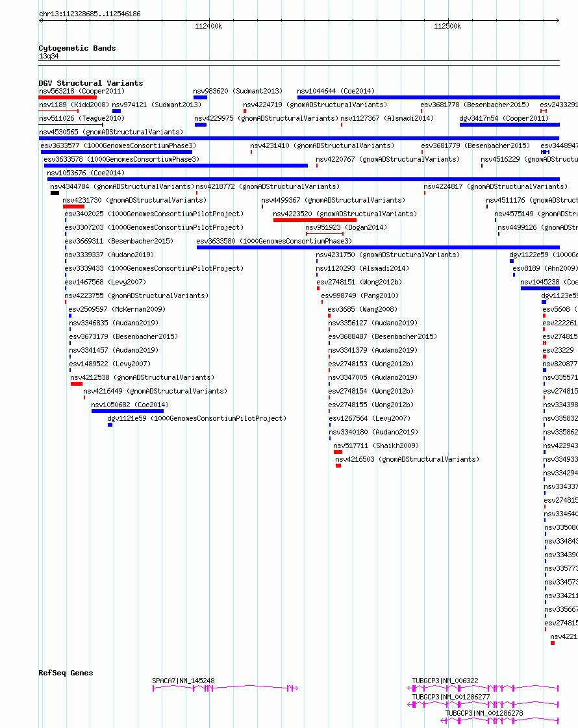Select nsv517711 (Shaikh2009) label
The height and width of the screenshot is (728, 578).
tap(376, 446)
